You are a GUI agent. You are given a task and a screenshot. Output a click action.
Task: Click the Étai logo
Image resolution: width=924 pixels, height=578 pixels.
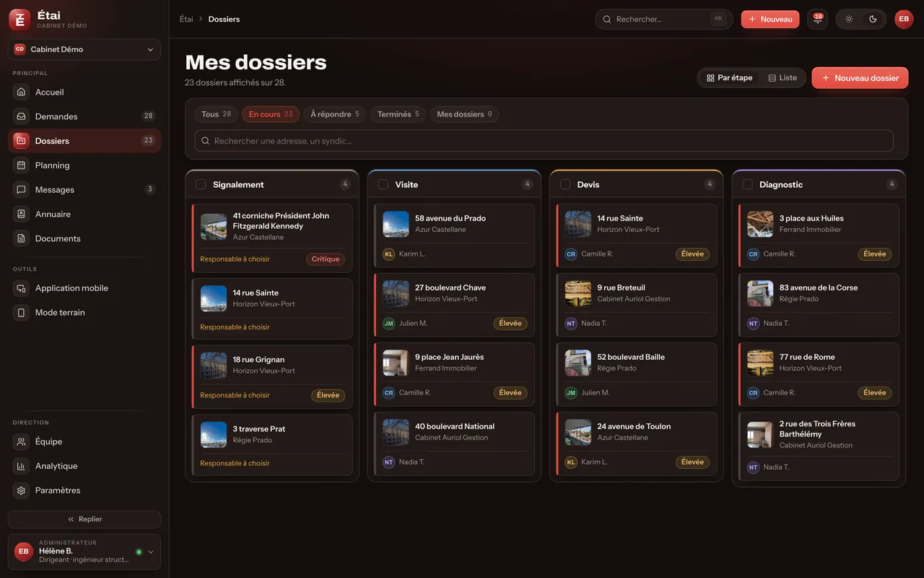(x=19, y=20)
